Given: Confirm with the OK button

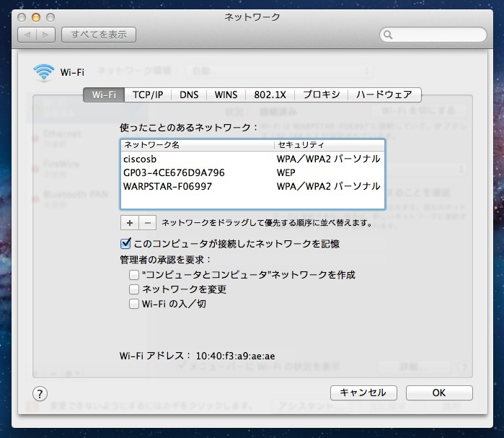Looking at the screenshot, I should pos(438,393).
